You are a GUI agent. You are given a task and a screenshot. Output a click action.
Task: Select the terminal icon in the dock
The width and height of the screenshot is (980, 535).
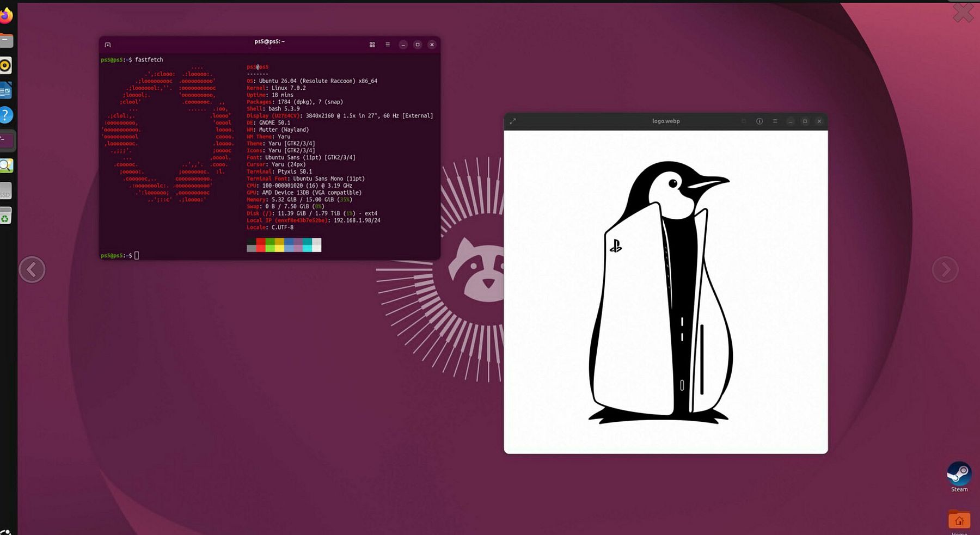6,140
